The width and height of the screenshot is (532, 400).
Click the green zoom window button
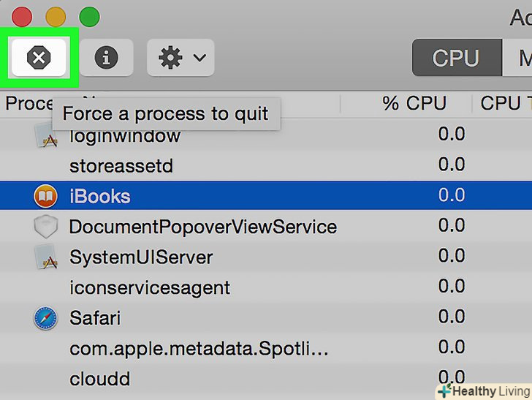[89, 16]
